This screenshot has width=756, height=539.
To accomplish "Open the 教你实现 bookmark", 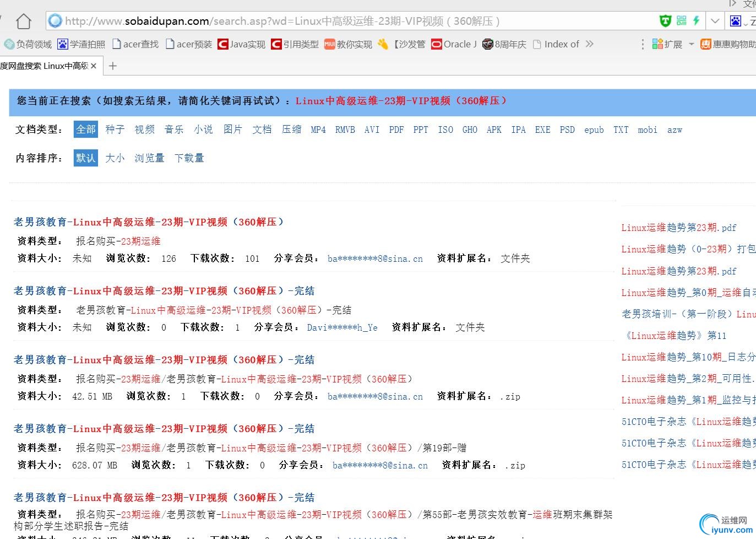I will [x=349, y=44].
